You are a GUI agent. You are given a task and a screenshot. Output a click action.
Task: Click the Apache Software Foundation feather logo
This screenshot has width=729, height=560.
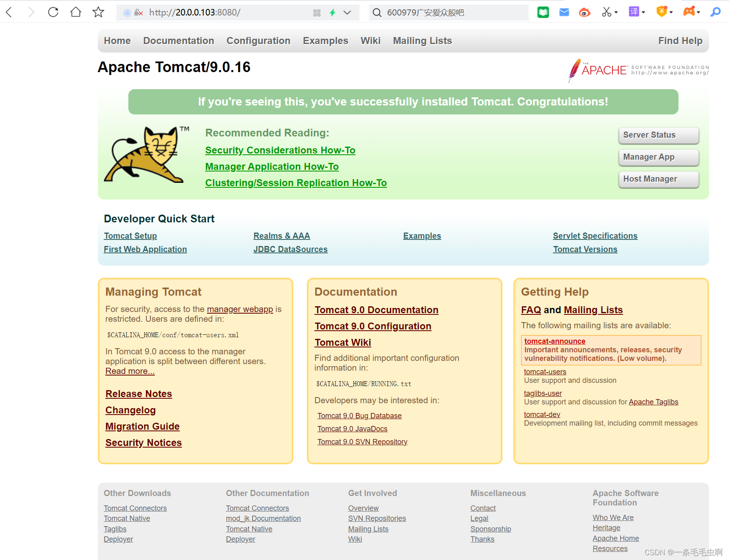pos(639,70)
